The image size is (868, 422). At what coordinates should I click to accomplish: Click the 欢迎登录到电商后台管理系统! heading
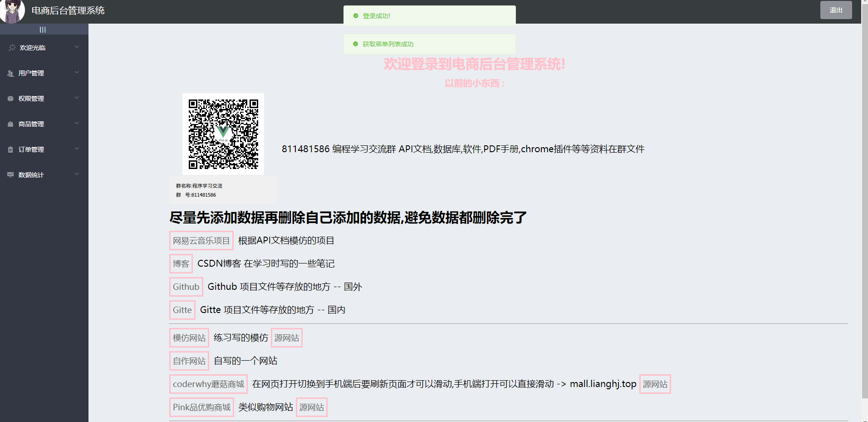click(475, 64)
